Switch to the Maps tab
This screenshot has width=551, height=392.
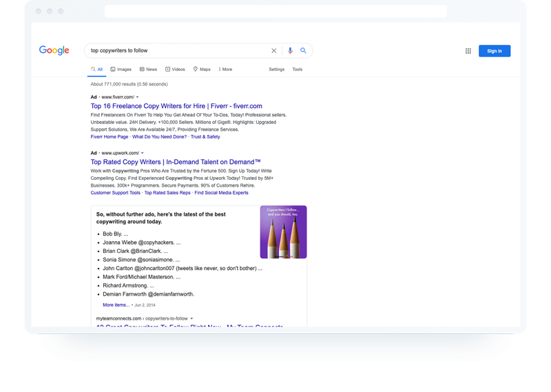click(x=202, y=70)
